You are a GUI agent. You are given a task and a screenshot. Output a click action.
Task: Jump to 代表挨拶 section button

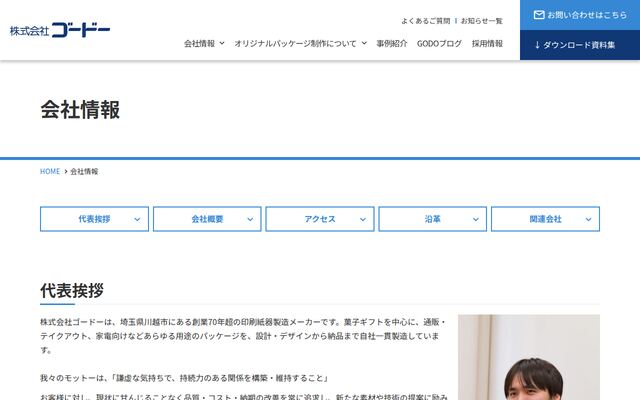[x=94, y=219]
